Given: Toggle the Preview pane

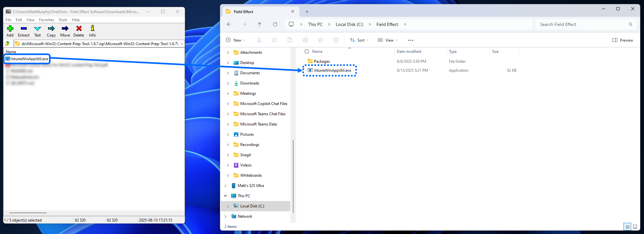Looking at the screenshot, I should pyautogui.click(x=623, y=40).
